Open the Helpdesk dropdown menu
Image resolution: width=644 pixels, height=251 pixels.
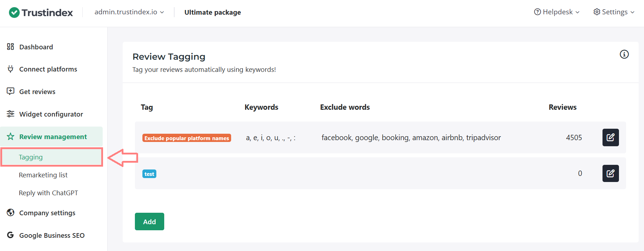556,12
